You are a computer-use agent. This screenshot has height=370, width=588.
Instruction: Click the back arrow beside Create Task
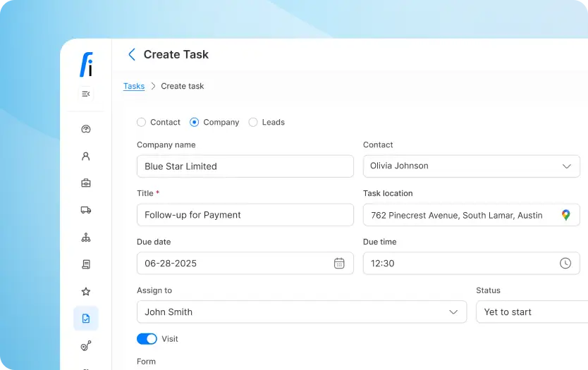click(132, 54)
